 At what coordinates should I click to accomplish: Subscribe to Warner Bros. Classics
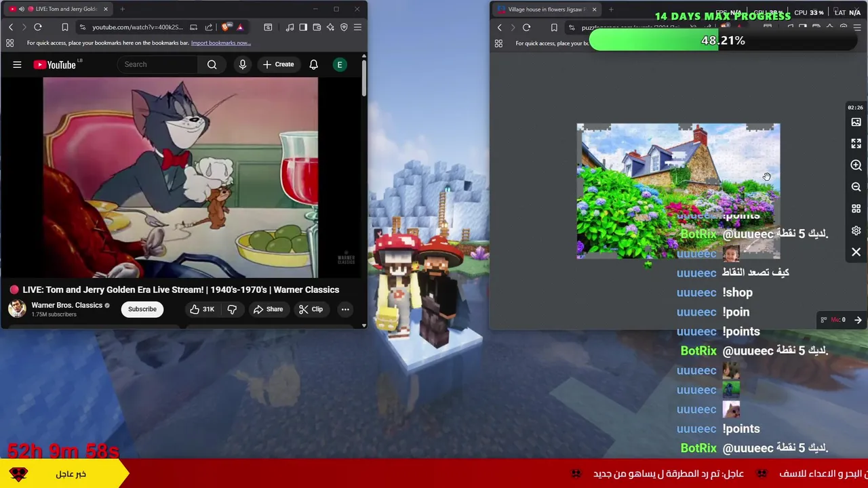(x=142, y=309)
